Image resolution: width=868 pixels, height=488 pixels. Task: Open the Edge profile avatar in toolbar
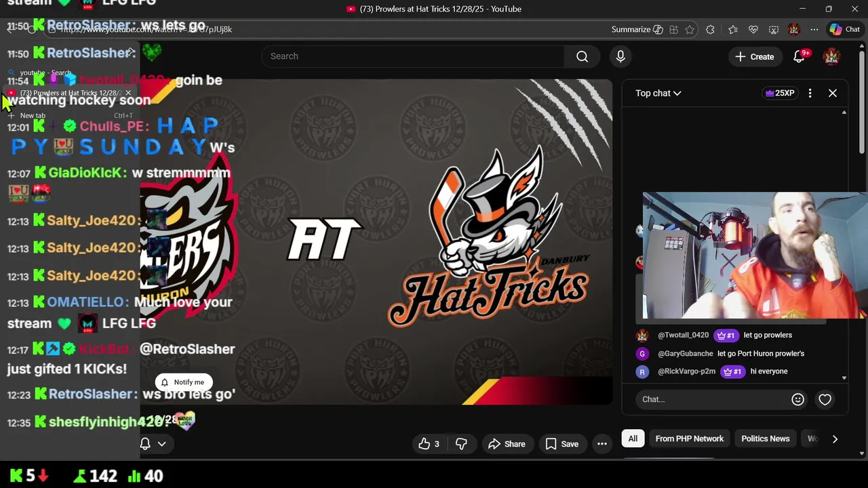[794, 29]
